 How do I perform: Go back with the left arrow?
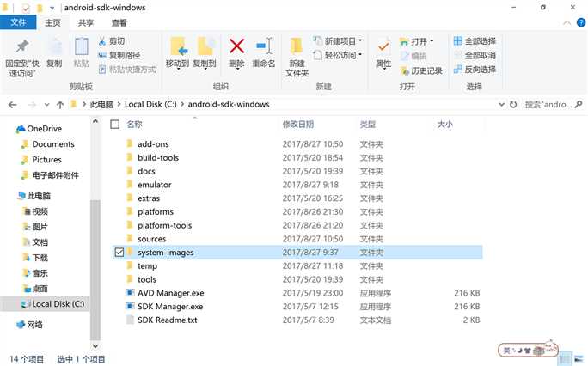pyautogui.click(x=12, y=105)
